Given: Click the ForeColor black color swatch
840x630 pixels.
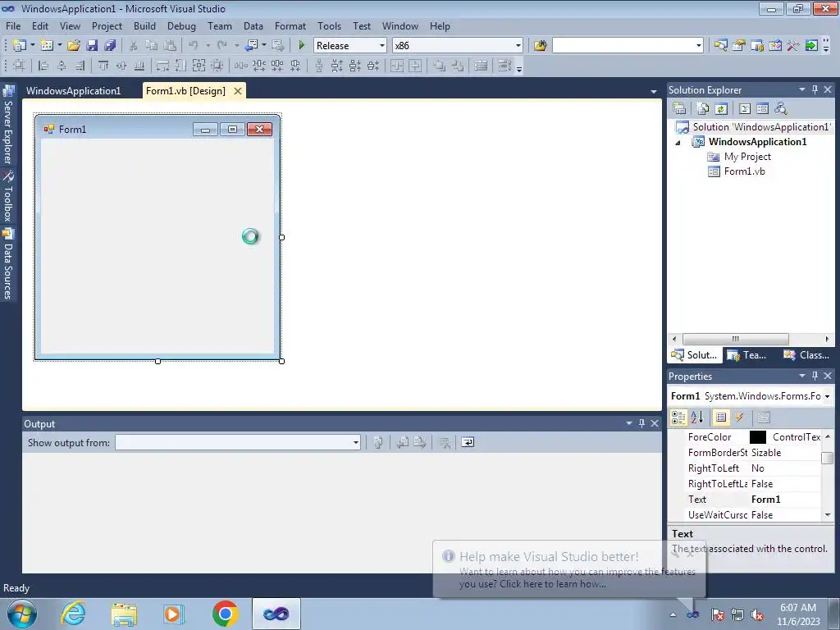Looking at the screenshot, I should point(757,437).
